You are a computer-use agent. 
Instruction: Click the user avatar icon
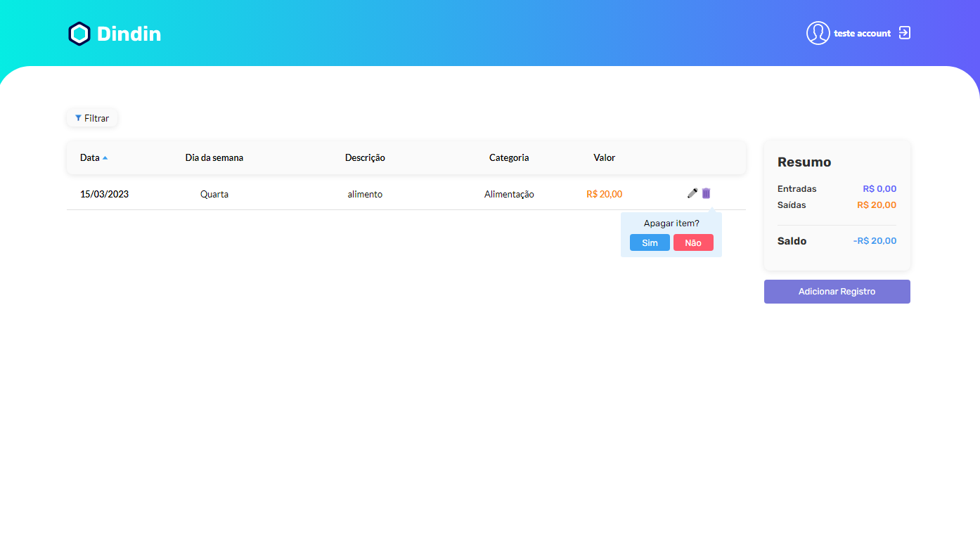tap(818, 33)
